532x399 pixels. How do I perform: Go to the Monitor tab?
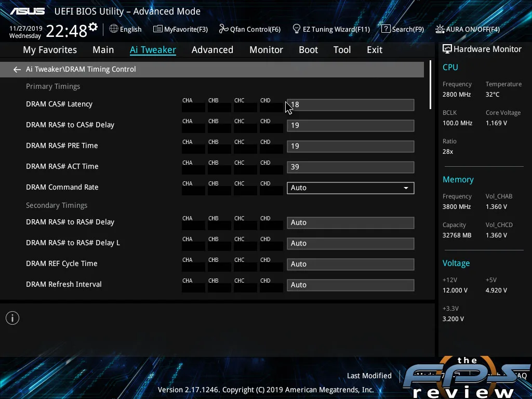pyautogui.click(x=267, y=50)
